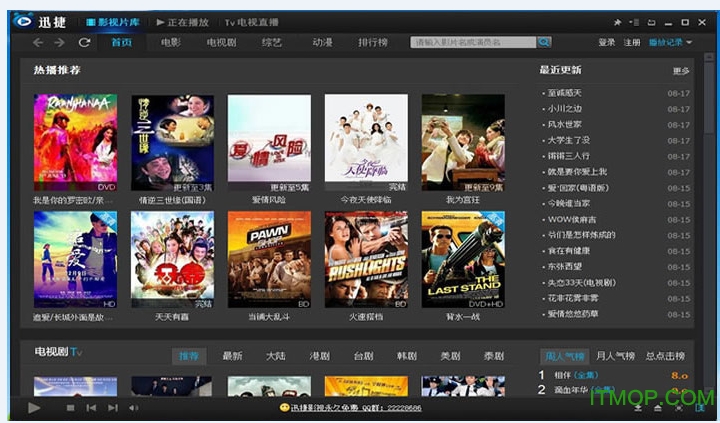Viewport: 720px width, 423px height.
Task: Open 小川之边 in recent updates
Action: click(564, 109)
